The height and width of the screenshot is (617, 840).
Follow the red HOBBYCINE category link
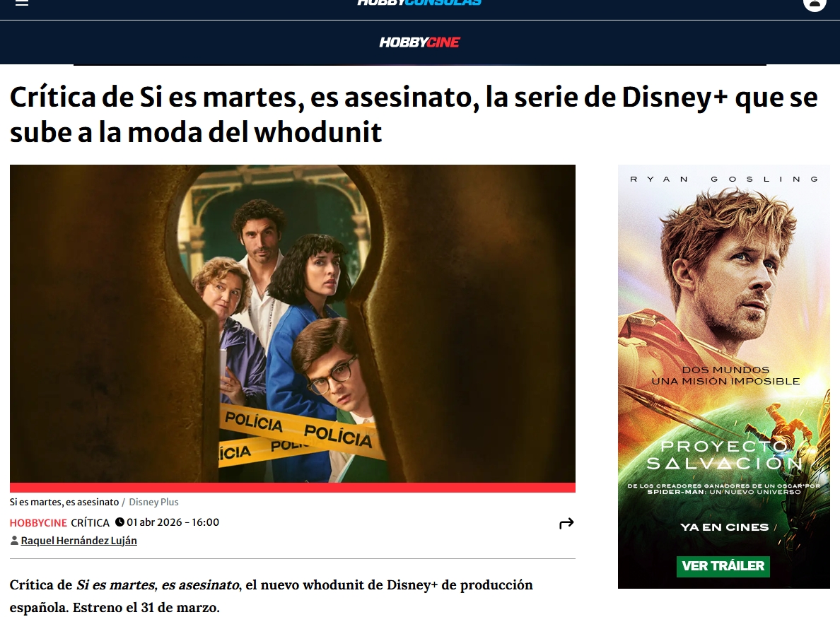coord(38,523)
